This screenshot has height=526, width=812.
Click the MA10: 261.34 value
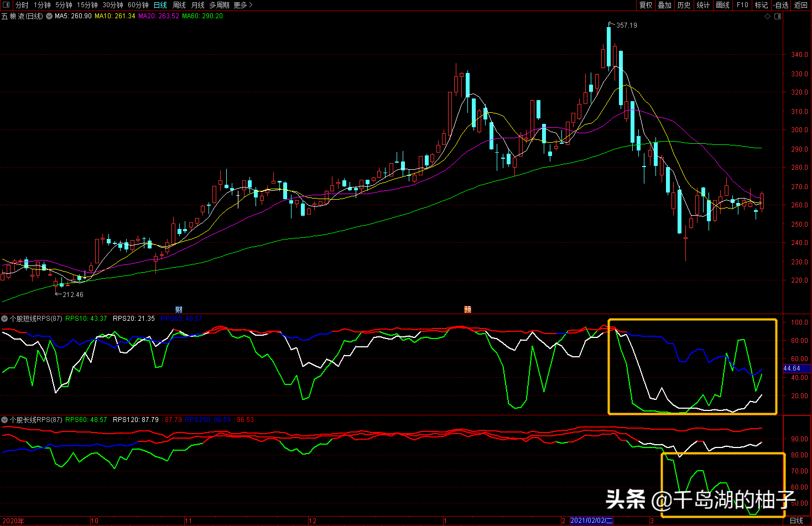pos(115,16)
